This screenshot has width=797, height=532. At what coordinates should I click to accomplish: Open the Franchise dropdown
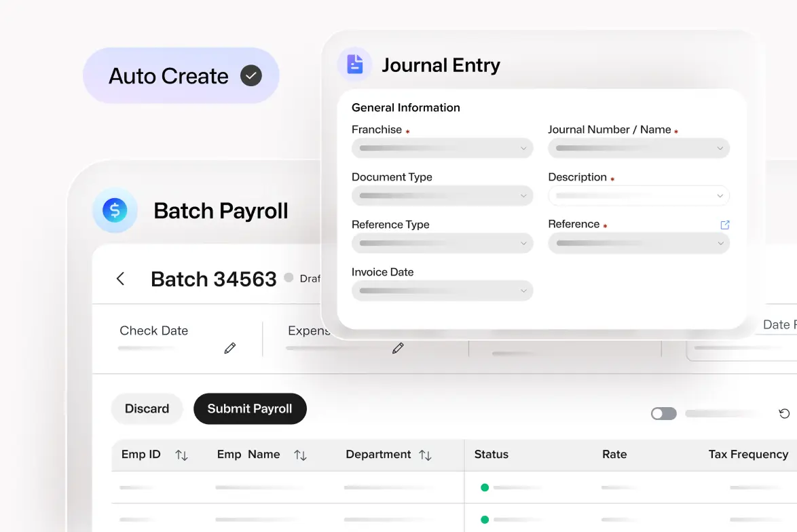[x=442, y=149]
